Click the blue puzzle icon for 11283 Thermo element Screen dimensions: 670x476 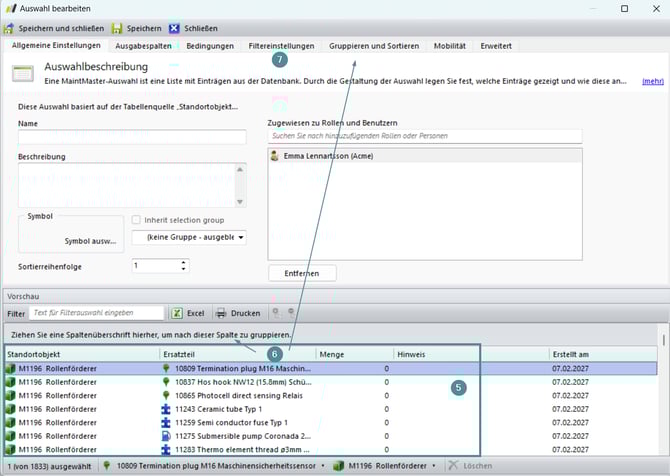(x=166, y=450)
